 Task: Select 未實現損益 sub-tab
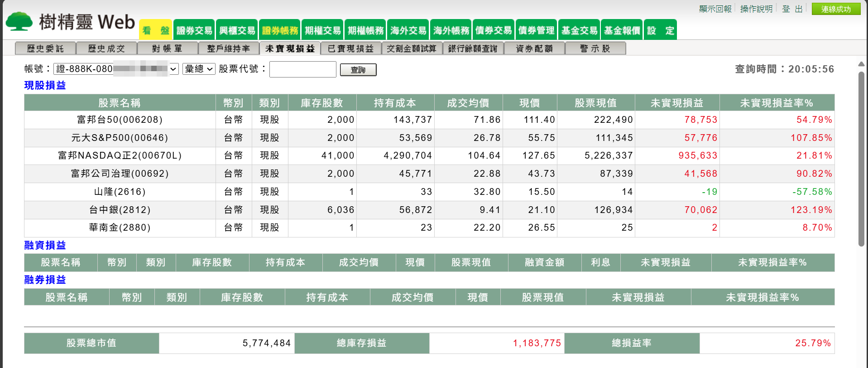point(290,48)
